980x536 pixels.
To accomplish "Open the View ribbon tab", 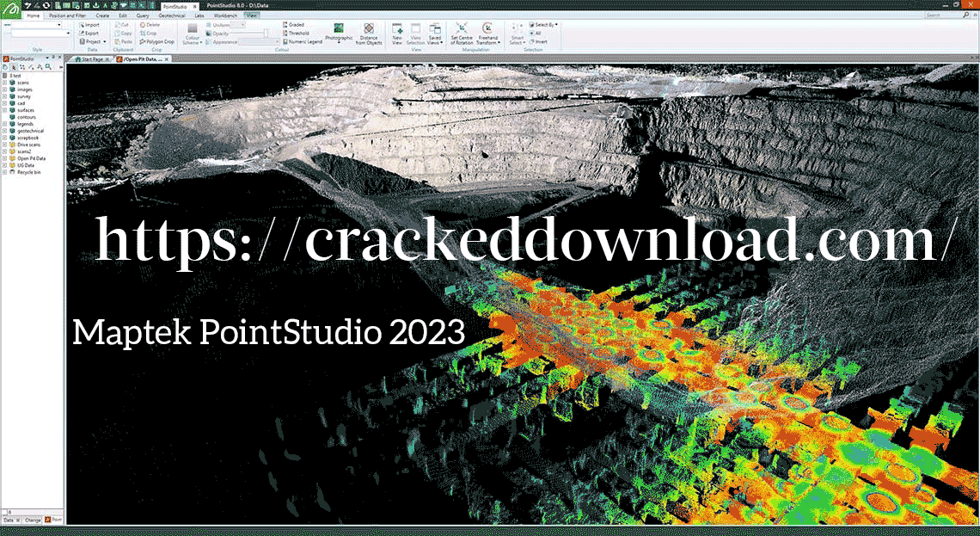I will 252,14.
